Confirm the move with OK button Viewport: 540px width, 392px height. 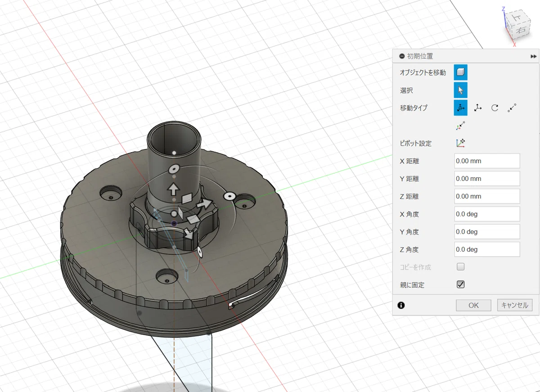[473, 305]
